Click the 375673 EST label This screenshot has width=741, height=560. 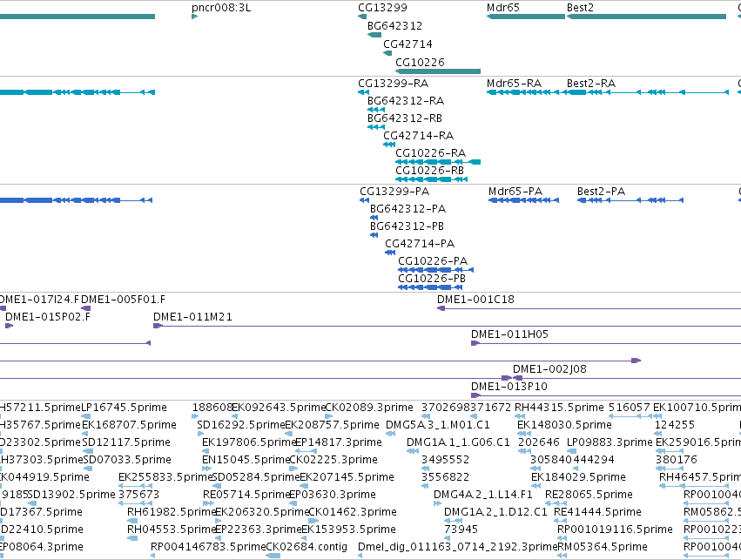tap(139, 495)
